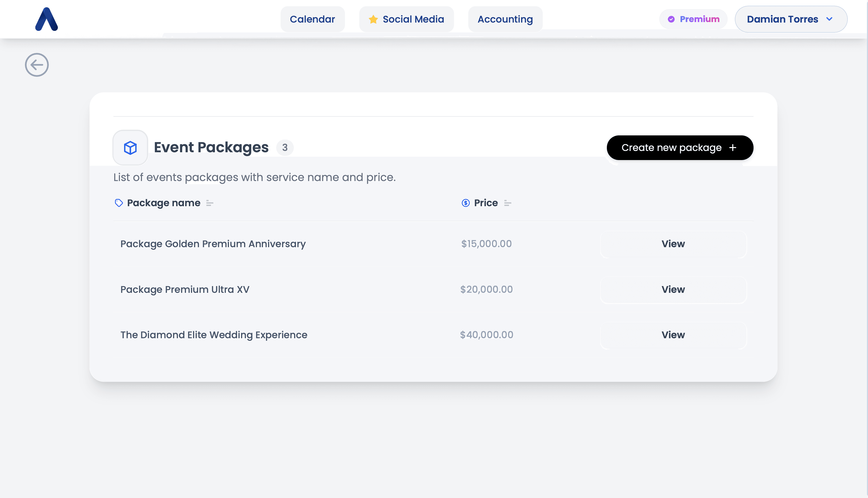Screen dimensions: 868x498
Task: Sort by Package name column
Action: [209, 203]
